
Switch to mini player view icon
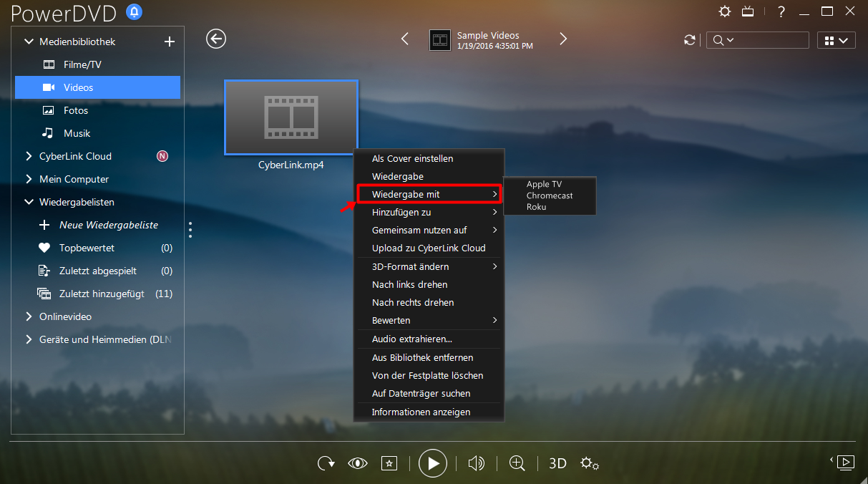coord(844,462)
